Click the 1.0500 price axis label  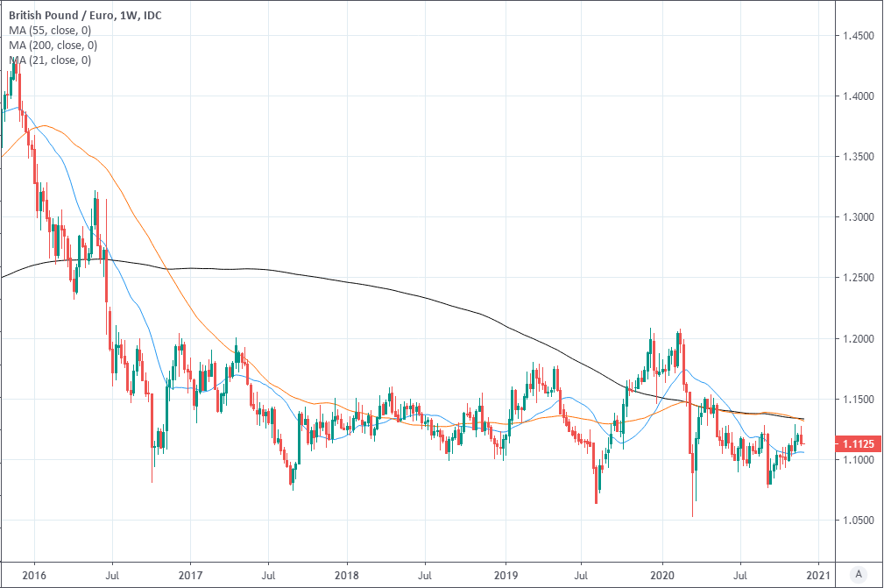point(859,521)
